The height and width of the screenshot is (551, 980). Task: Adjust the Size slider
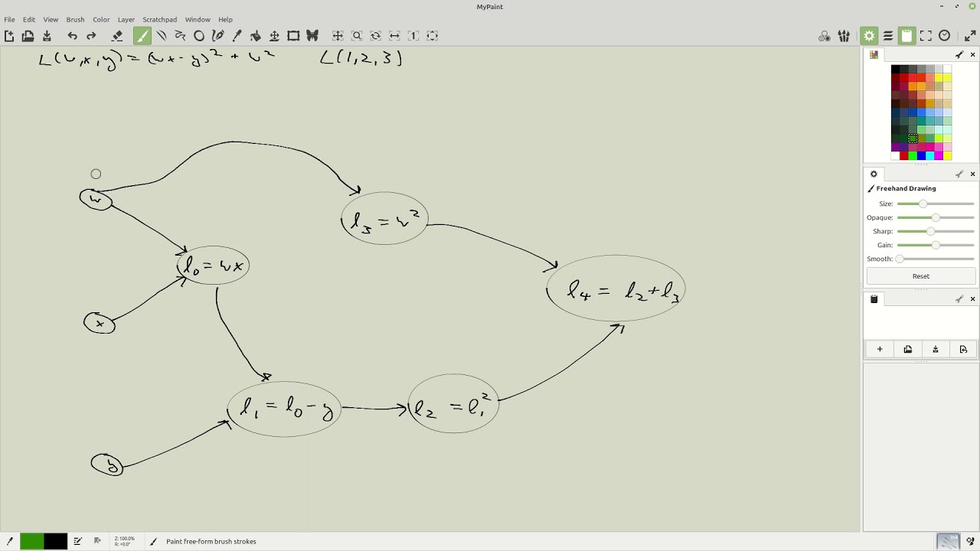click(936, 204)
